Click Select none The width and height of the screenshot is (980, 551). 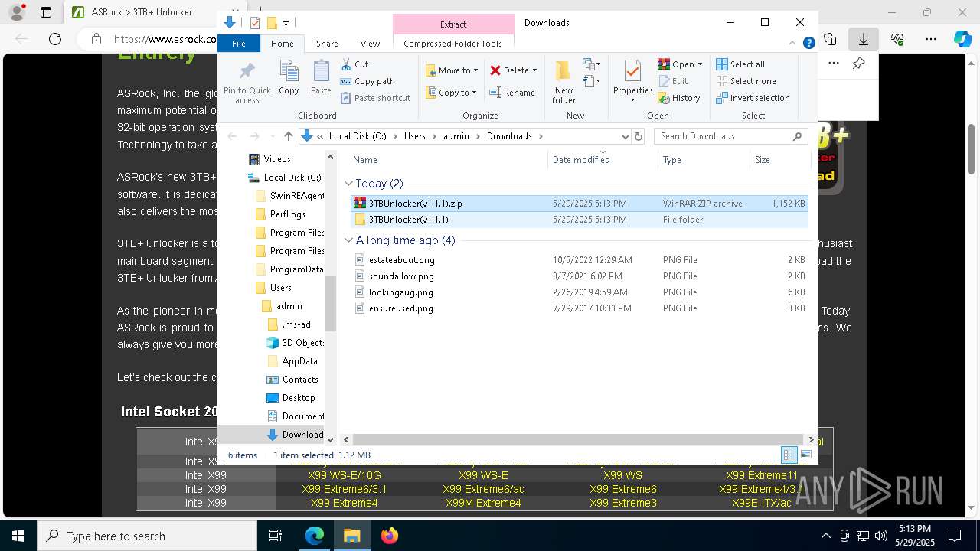(x=746, y=81)
